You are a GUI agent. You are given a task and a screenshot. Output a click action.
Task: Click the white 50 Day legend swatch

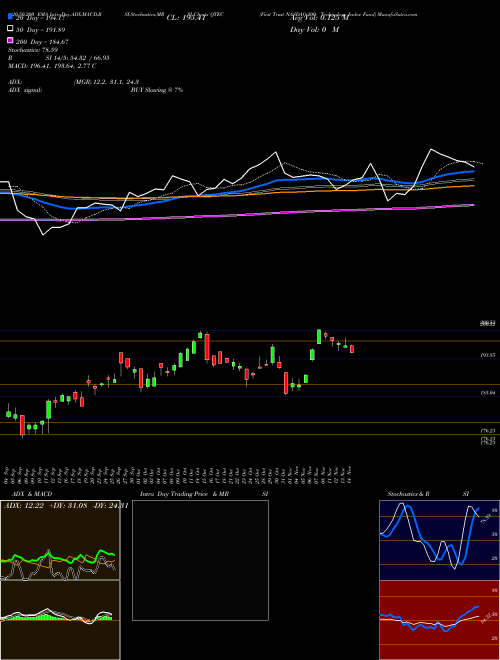coord(10,28)
